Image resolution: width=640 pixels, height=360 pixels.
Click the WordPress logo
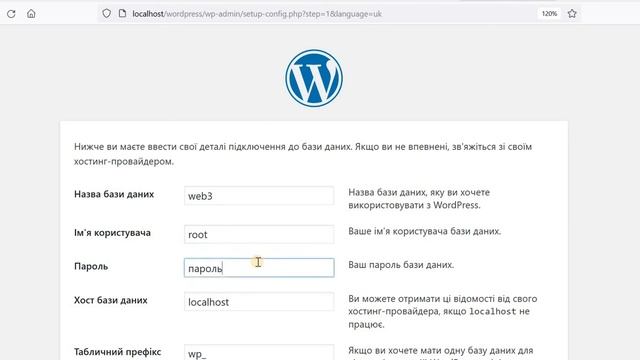tap(314, 78)
